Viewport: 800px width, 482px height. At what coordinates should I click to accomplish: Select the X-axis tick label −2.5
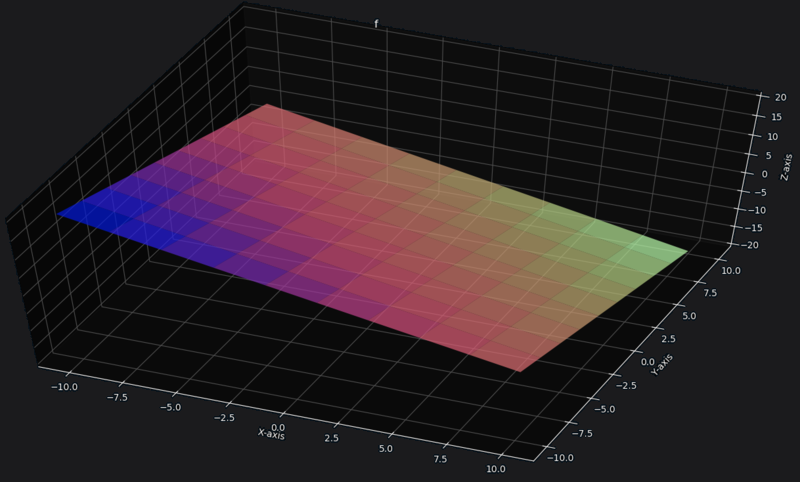pyautogui.click(x=224, y=418)
